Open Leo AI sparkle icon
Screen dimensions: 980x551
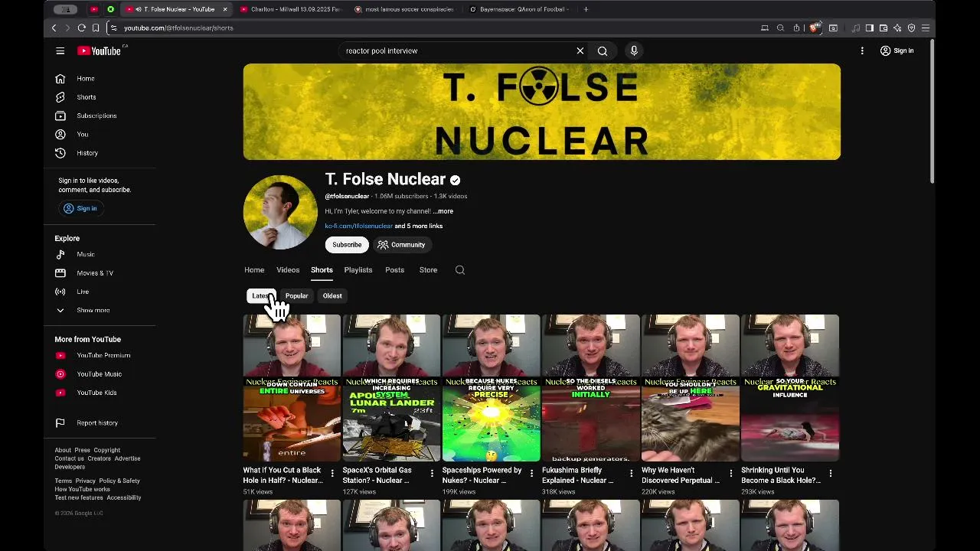coord(897,28)
